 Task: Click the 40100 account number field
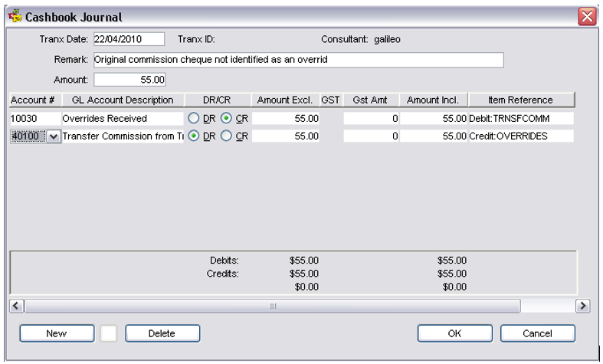pyautogui.click(x=28, y=136)
